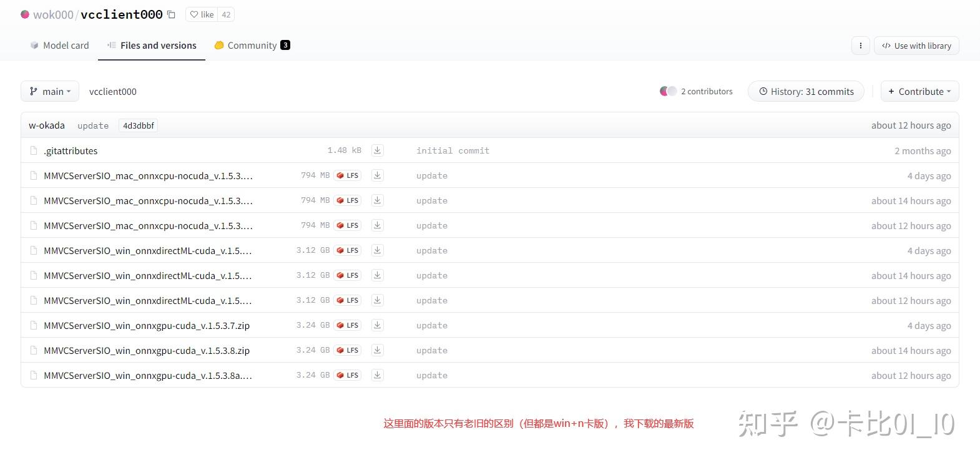The image size is (980, 465).
Task: Click file icon beside onnxgpu-cuda_v.1.5.3.7.zip
Action: click(x=34, y=325)
